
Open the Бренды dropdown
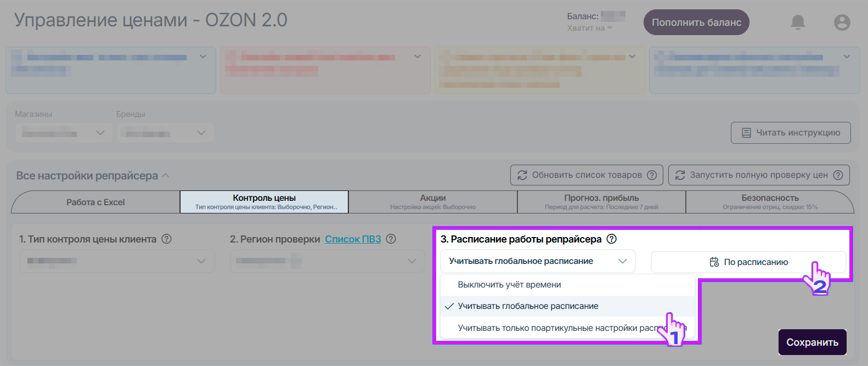pos(165,133)
